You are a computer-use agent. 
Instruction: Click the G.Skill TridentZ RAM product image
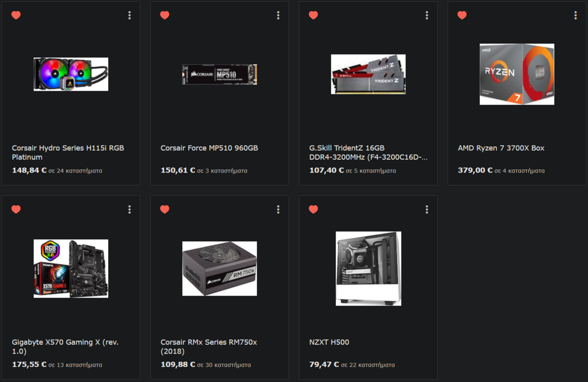[368, 74]
